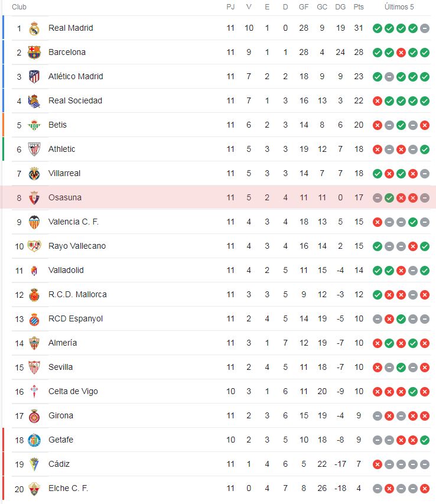Viewport: 436px width, 504px height.
Task: Click Barcelona's red loss indicator in Últimos 5
Action: click(401, 52)
